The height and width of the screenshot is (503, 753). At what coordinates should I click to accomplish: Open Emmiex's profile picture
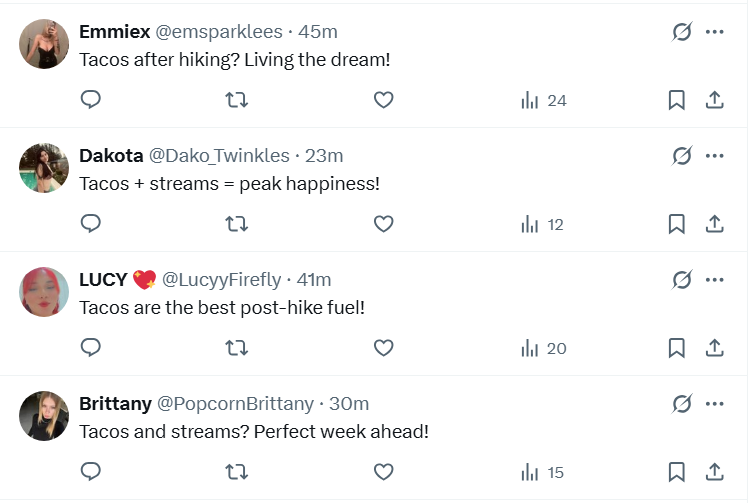pos(44,44)
